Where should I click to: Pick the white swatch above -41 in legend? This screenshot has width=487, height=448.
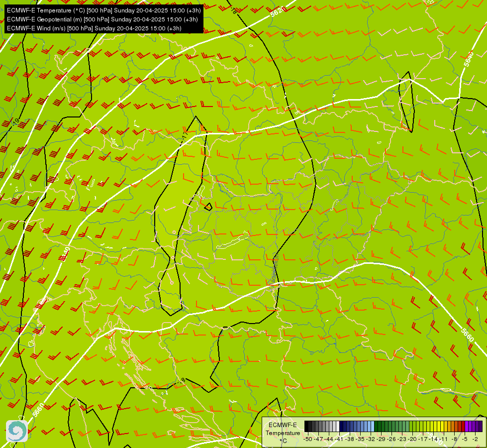[x=338, y=426]
